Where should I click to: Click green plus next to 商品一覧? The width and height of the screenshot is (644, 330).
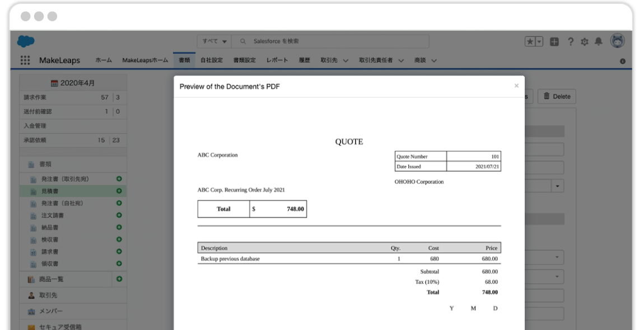[119, 279]
